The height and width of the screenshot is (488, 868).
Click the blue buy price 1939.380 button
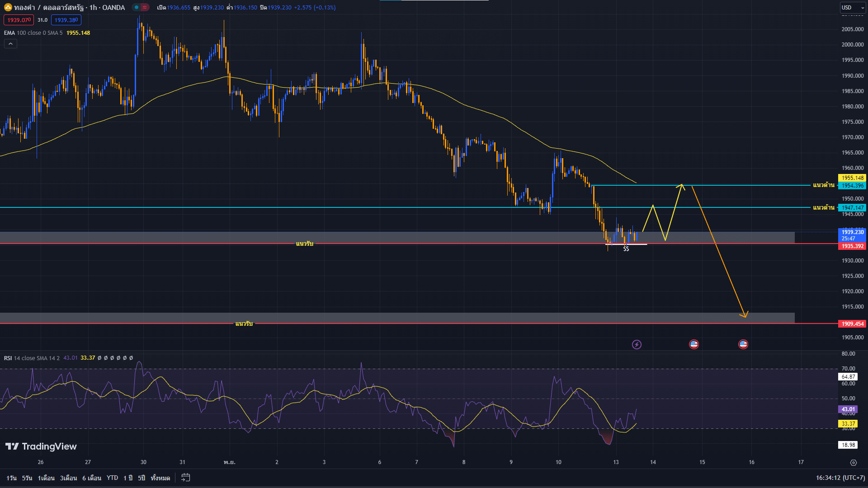coord(66,20)
